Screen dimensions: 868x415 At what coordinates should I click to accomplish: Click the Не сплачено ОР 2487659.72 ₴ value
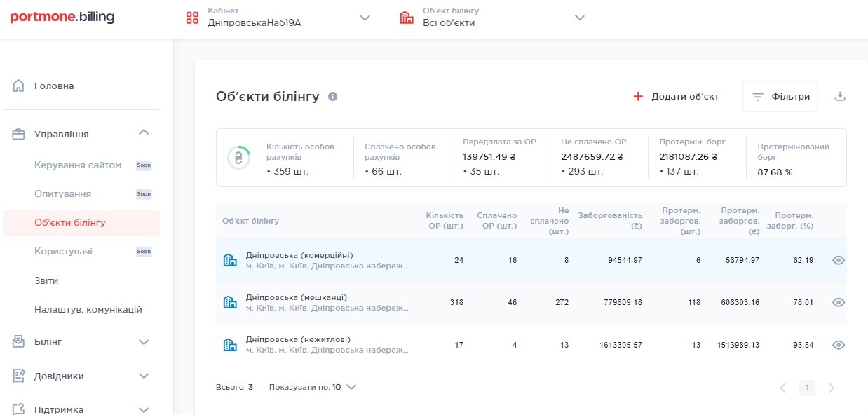pyautogui.click(x=592, y=157)
